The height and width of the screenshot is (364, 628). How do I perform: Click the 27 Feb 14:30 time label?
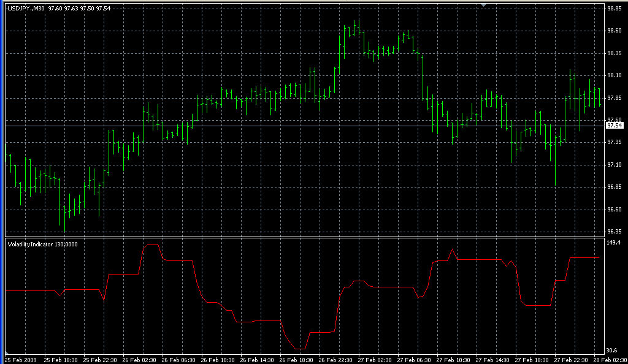(492, 360)
